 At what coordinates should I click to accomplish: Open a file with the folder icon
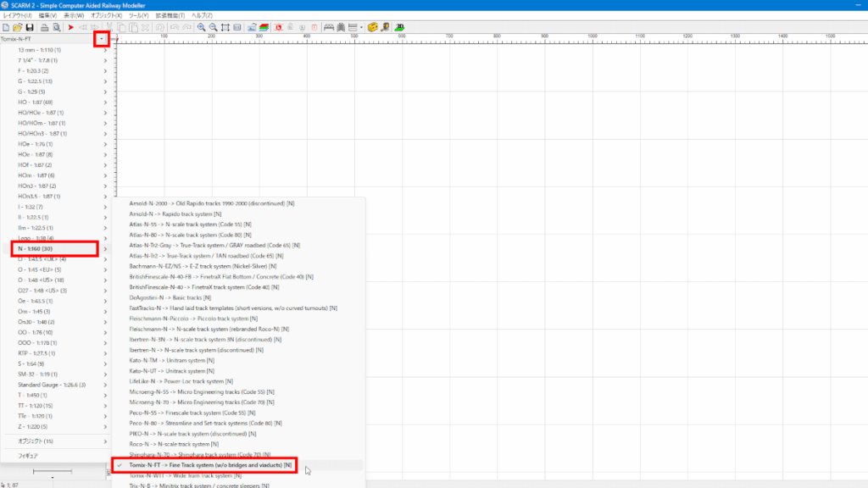click(x=18, y=27)
